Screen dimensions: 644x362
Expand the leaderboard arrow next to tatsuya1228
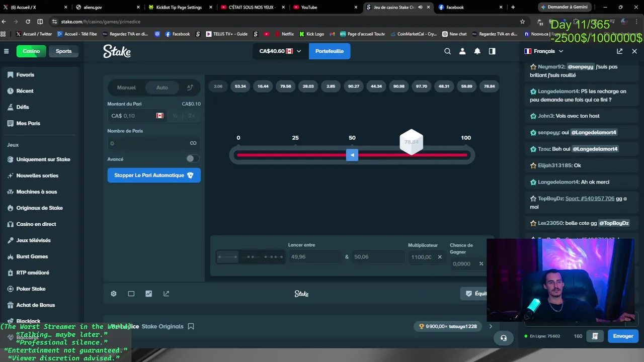(491, 326)
